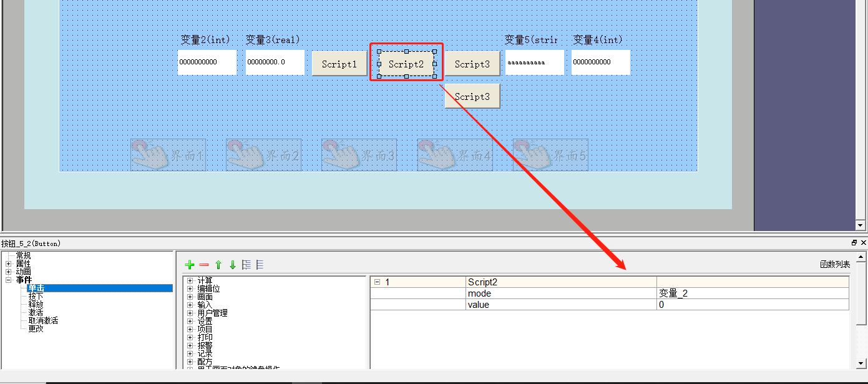Click the collapse-all tree icon in the function toolbar
Image resolution: width=868 pixels, height=384 pixels.
[260, 265]
